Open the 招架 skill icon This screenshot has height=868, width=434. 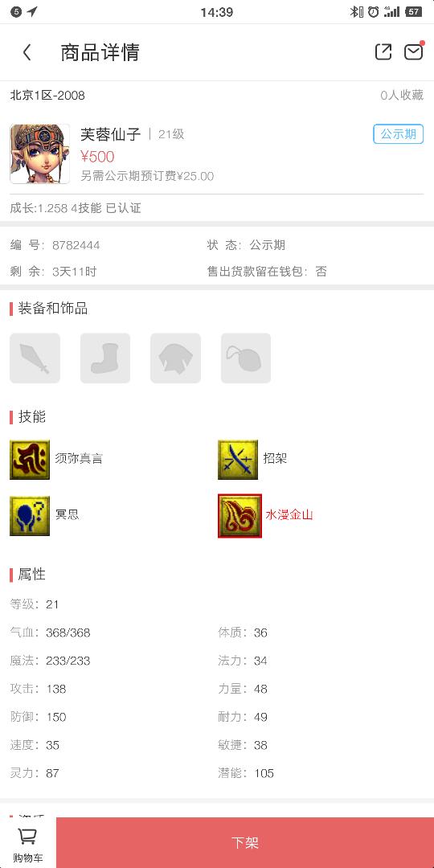238,460
